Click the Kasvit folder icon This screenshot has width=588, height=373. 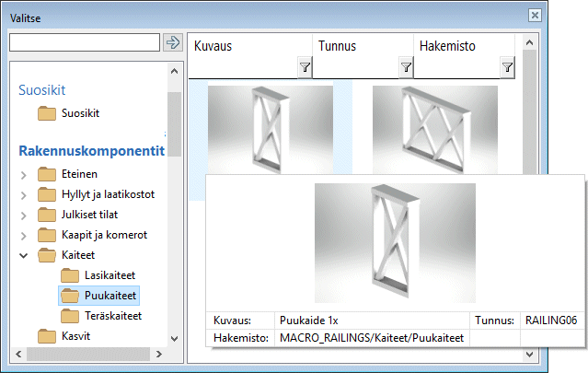point(47,336)
